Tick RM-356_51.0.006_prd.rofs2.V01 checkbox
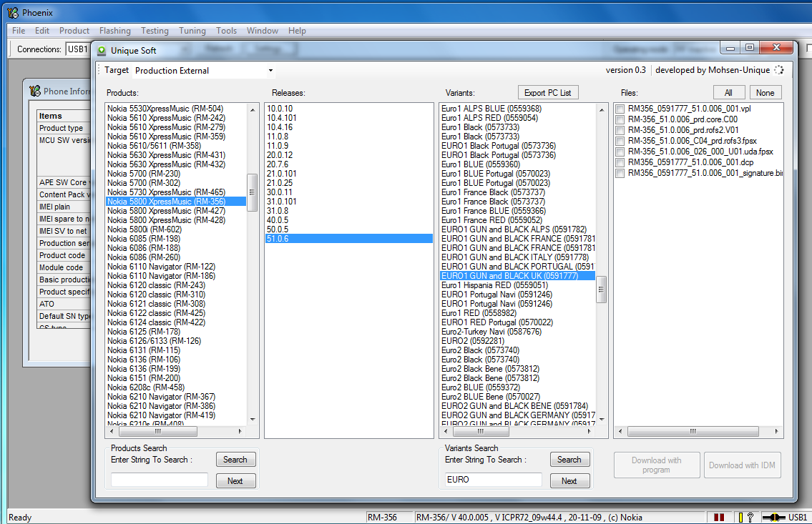Image resolution: width=812 pixels, height=524 pixels. pos(620,130)
